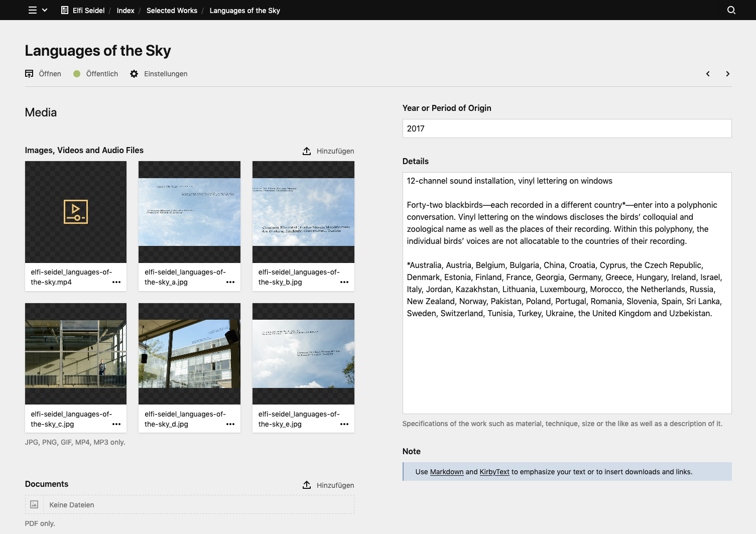This screenshot has width=756, height=534.
Task: Click the upload icon beside Hinzufügen for Documents
Action: [x=306, y=485]
